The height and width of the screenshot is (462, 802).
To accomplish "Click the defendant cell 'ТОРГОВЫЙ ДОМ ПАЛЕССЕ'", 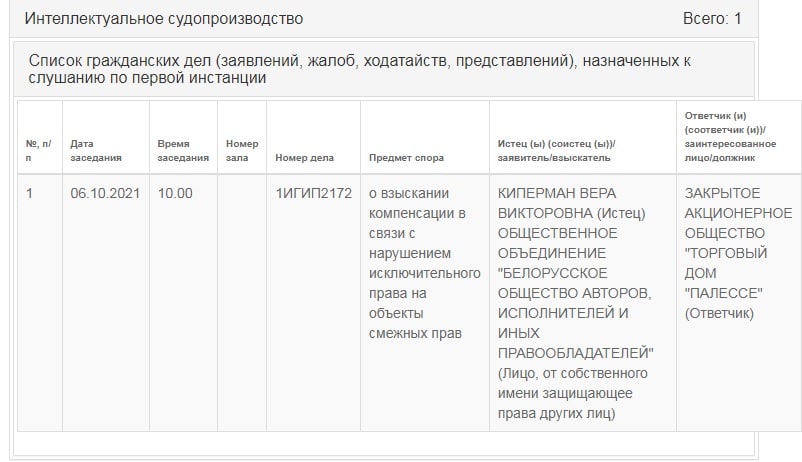I will 739,303.
